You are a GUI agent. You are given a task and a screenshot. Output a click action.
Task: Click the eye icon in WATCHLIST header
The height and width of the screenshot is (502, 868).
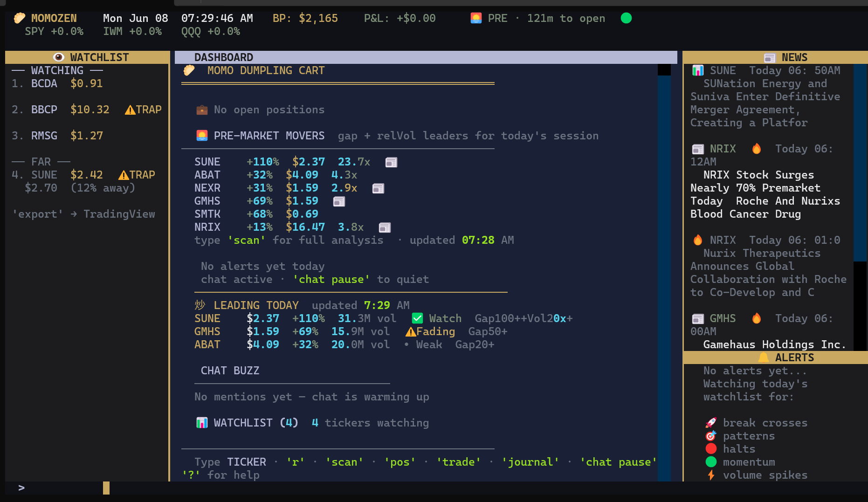pos(59,57)
